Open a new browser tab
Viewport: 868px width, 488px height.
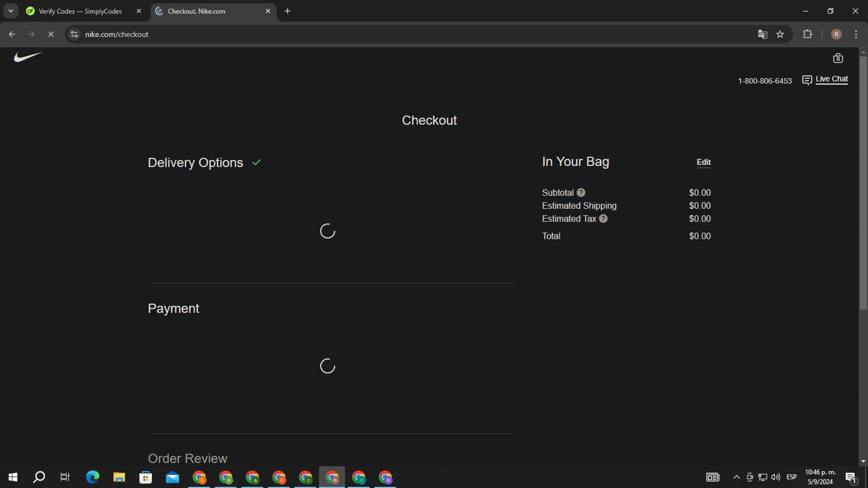(288, 11)
